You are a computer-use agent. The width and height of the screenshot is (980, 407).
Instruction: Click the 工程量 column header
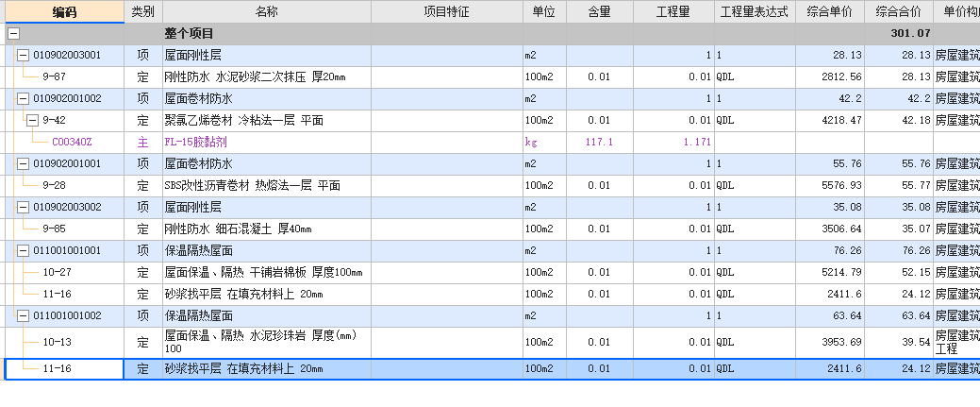point(673,12)
